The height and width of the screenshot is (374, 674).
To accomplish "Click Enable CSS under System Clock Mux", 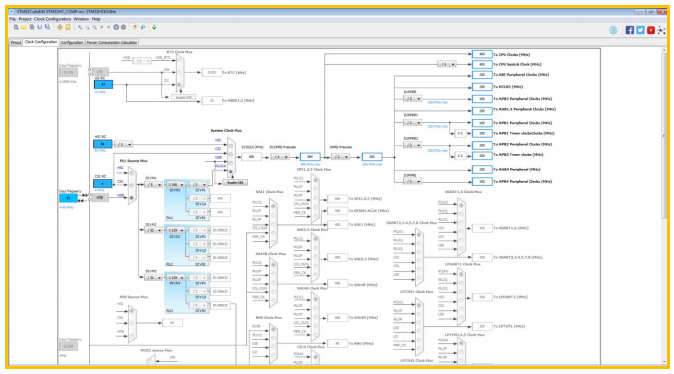I will [235, 182].
